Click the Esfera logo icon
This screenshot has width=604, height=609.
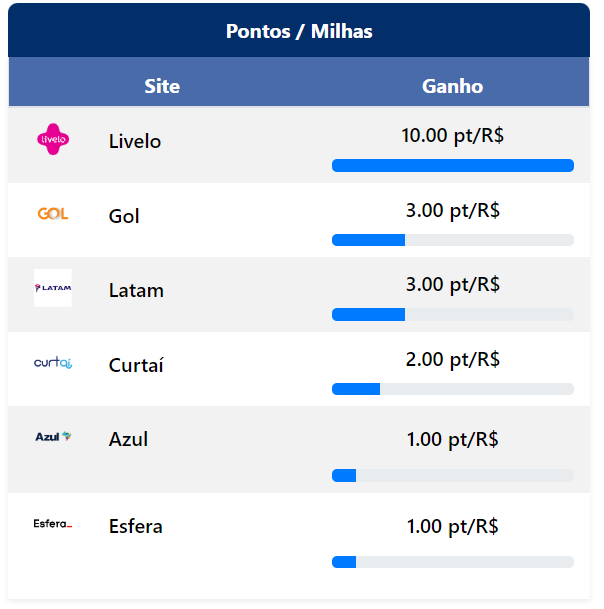[53, 524]
